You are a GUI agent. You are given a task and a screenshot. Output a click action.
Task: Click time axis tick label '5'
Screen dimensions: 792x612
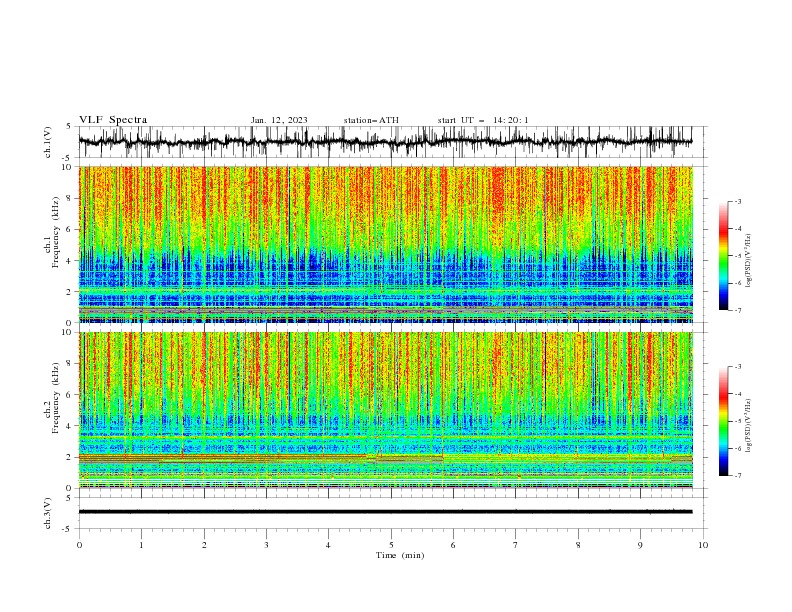[391, 545]
